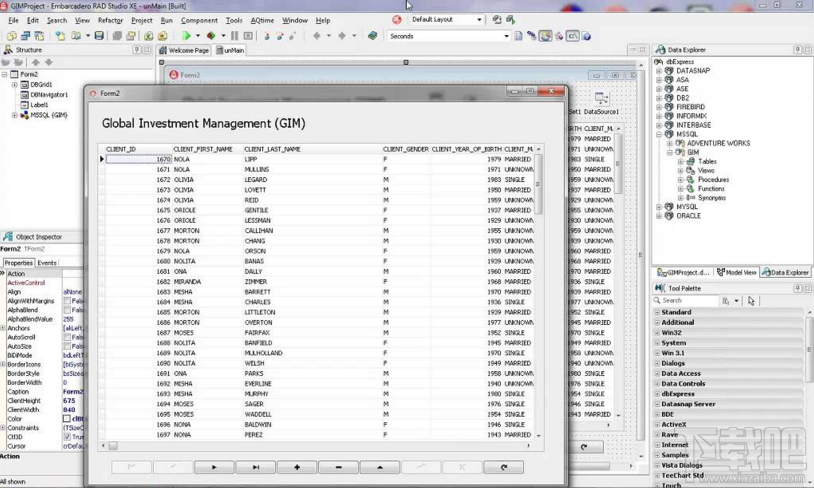Switch to the Events tab in Object Inspector
The height and width of the screenshot is (488, 814).
click(47, 263)
